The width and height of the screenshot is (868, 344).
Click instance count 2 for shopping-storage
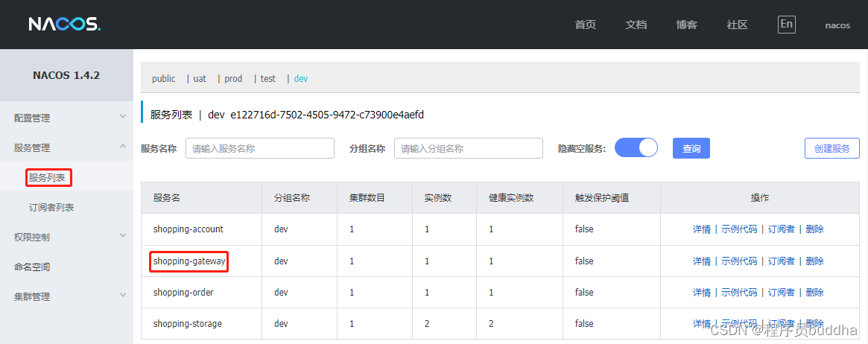(427, 324)
